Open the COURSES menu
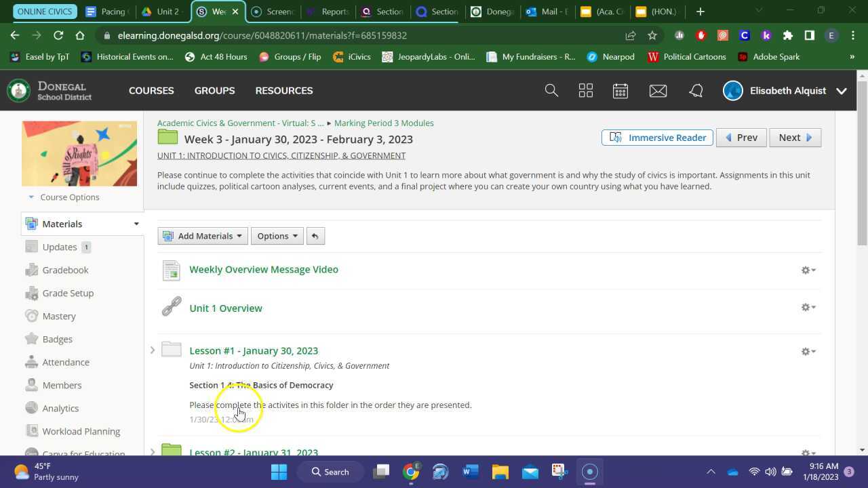 (151, 90)
